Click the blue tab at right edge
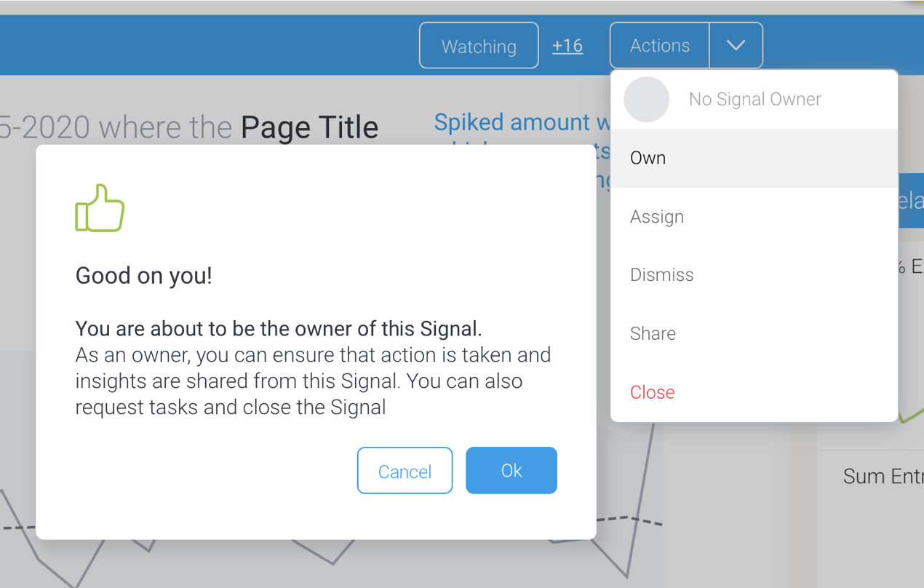The height and width of the screenshot is (588, 924). 912,202
